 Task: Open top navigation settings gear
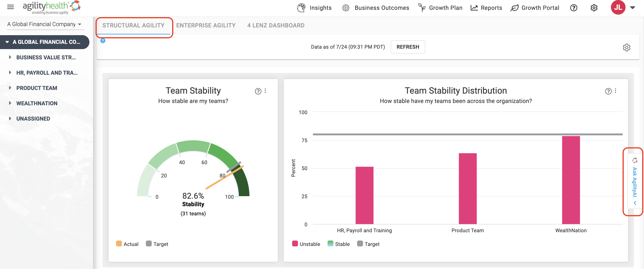click(x=594, y=8)
